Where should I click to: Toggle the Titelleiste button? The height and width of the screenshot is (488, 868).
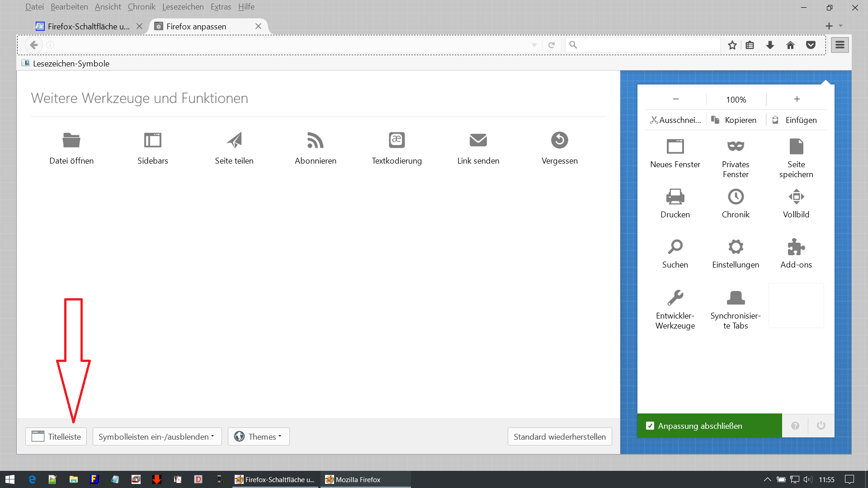pos(56,436)
